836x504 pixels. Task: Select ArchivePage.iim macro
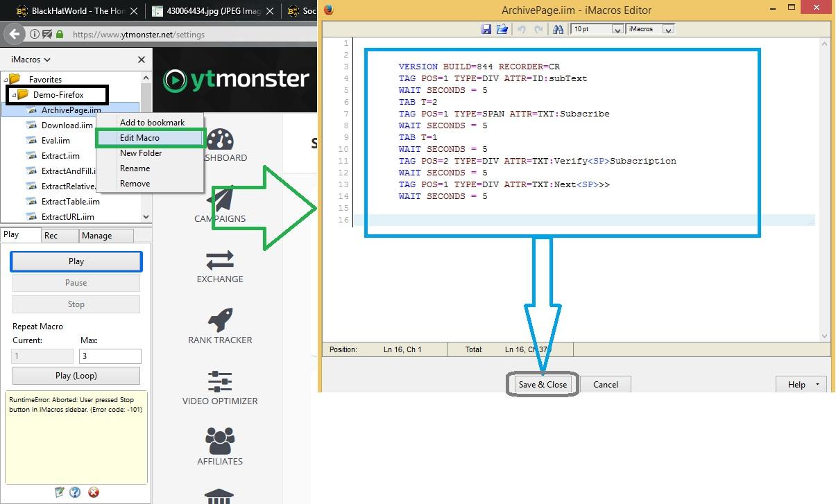[x=71, y=110]
